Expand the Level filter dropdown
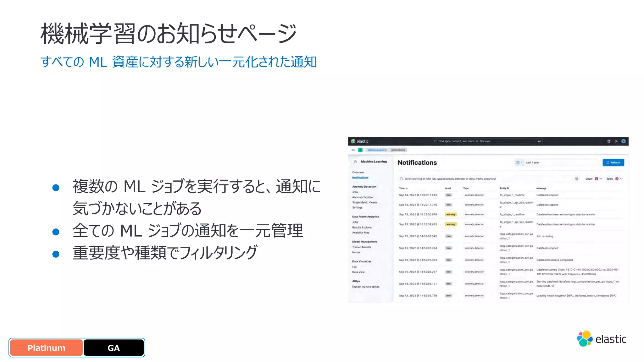 pos(594,179)
